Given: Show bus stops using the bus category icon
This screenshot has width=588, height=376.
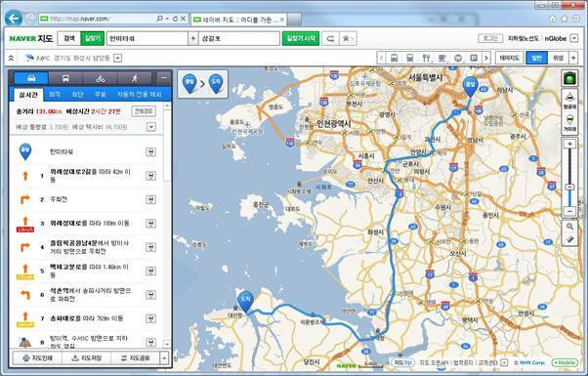Looking at the screenshot, I should pyautogui.click(x=395, y=58).
